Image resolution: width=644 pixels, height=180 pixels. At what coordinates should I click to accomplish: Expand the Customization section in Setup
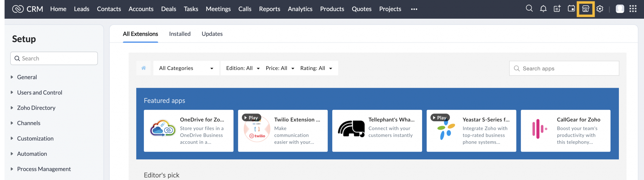(35, 138)
